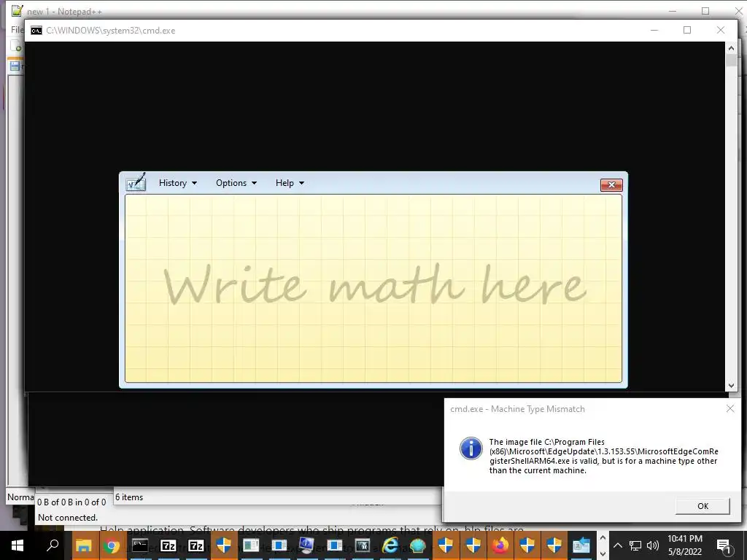This screenshot has height=560, width=747.
Task: Click the 'Write math here' writing area
Action: [373, 288]
